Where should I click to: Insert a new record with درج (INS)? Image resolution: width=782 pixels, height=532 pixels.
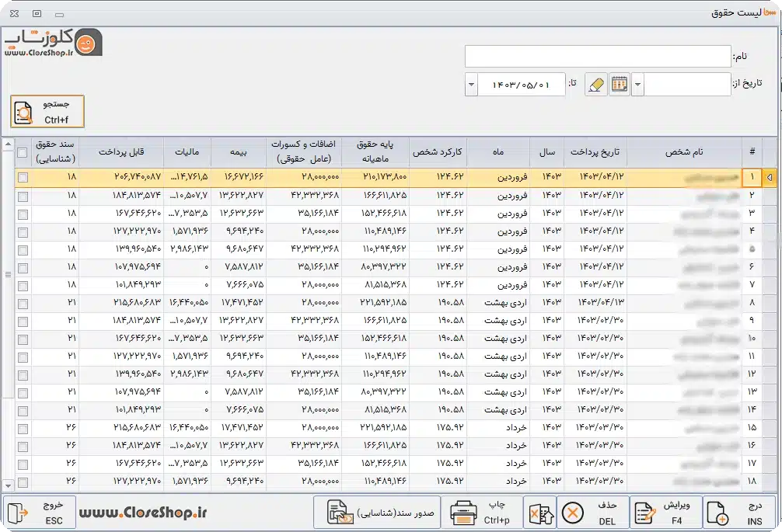coord(739,513)
